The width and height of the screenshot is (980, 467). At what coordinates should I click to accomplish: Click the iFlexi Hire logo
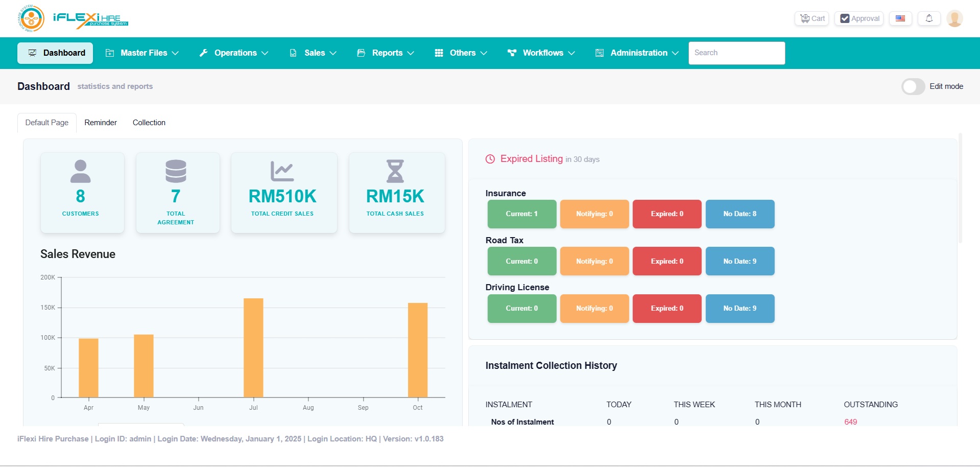[73, 18]
